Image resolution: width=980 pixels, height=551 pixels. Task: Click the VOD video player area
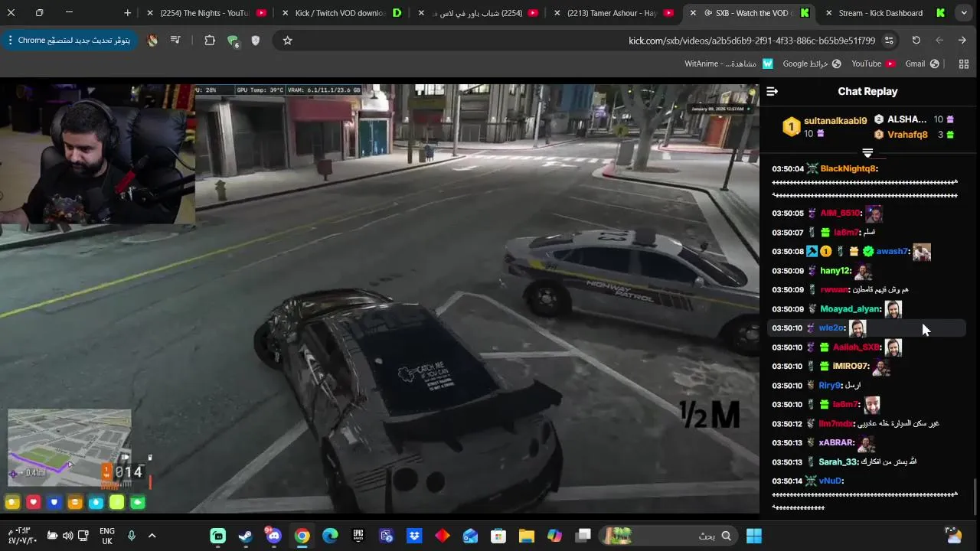pyautogui.click(x=380, y=298)
